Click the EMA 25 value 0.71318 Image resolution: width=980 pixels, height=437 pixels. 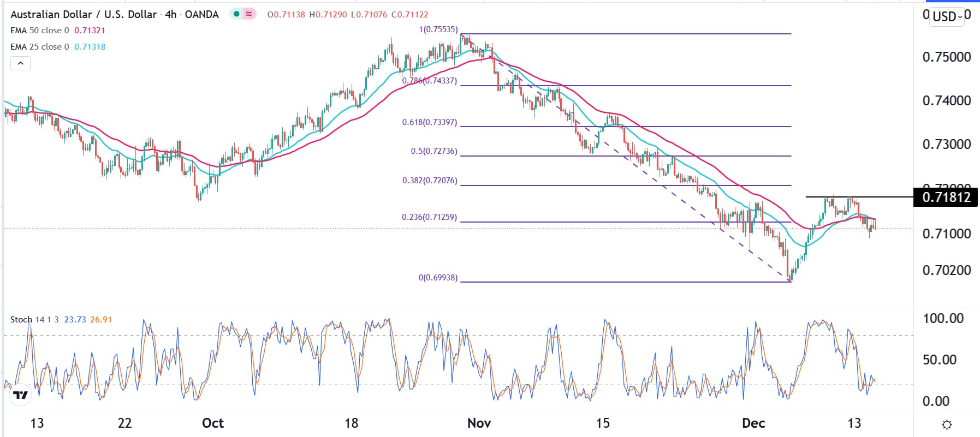[90, 47]
